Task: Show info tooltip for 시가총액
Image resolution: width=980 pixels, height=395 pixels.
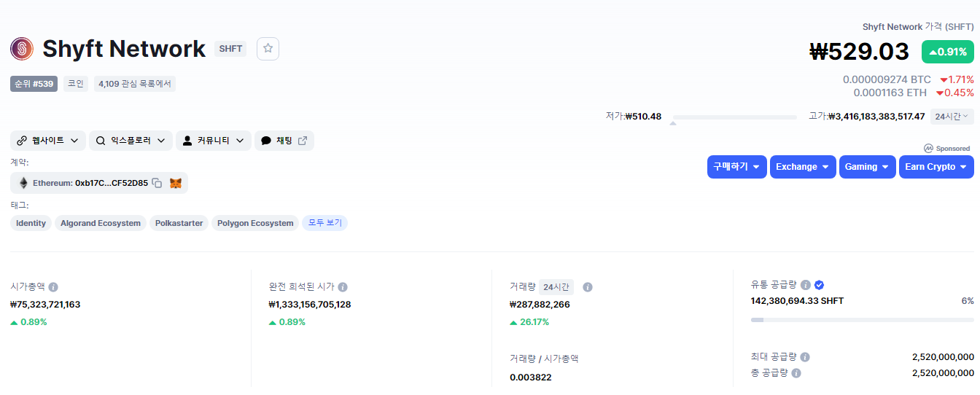Action: (x=53, y=287)
